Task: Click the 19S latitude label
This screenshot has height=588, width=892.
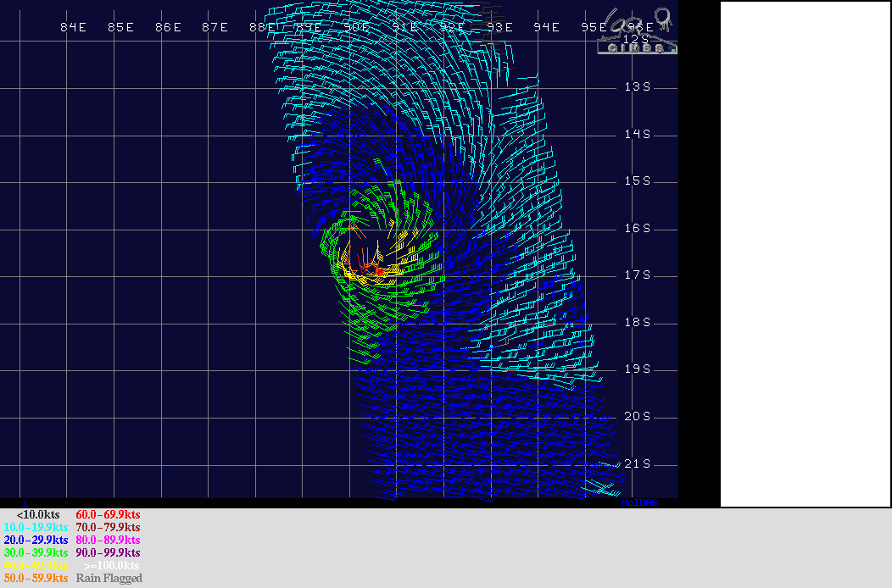Action: point(637,369)
